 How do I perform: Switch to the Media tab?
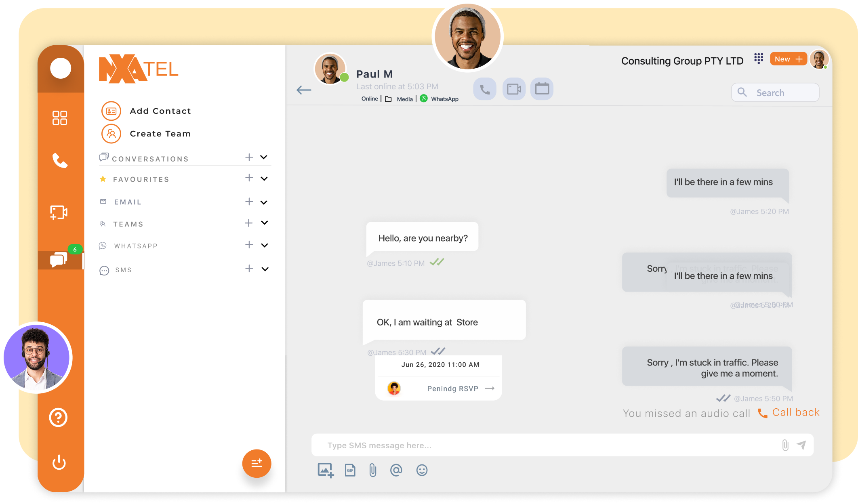click(x=404, y=99)
